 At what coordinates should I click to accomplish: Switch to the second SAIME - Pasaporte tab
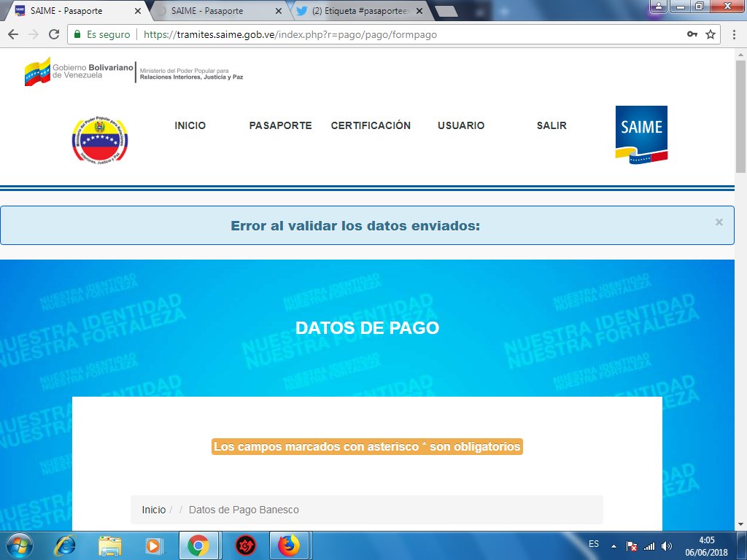pos(217,10)
